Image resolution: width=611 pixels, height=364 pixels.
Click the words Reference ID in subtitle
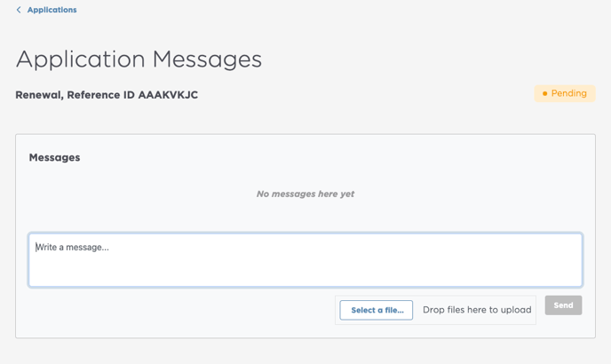click(x=101, y=95)
